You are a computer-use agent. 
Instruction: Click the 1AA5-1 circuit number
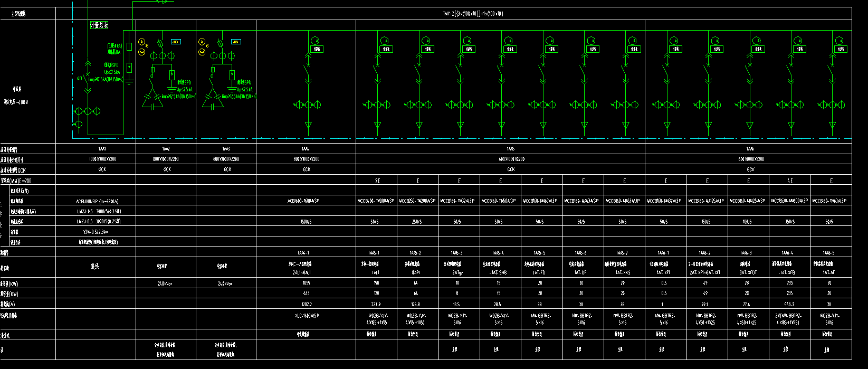pyautogui.click(x=374, y=253)
